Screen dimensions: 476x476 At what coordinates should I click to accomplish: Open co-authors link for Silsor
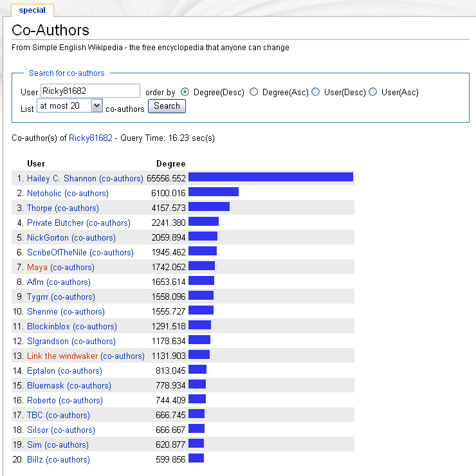coord(73,430)
